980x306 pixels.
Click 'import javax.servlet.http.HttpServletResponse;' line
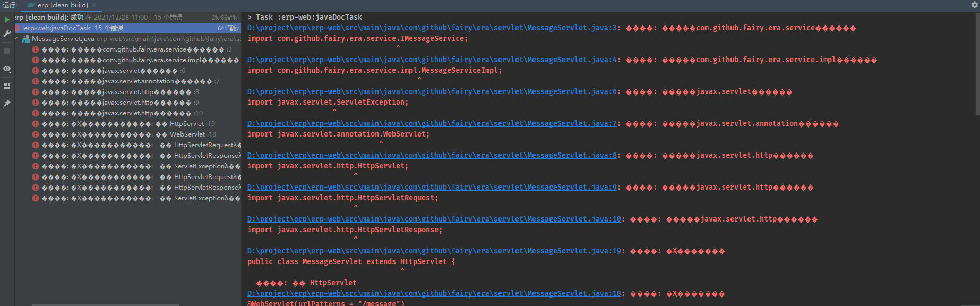[x=345, y=230]
